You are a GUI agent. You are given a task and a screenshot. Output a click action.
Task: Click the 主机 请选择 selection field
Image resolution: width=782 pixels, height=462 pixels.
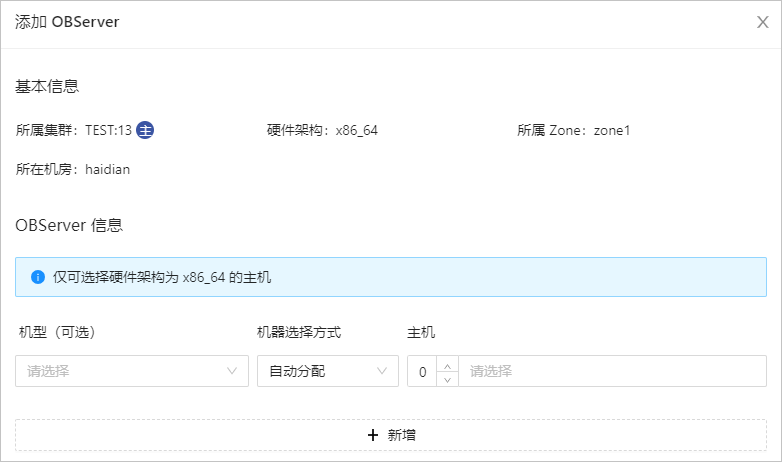tap(612, 371)
